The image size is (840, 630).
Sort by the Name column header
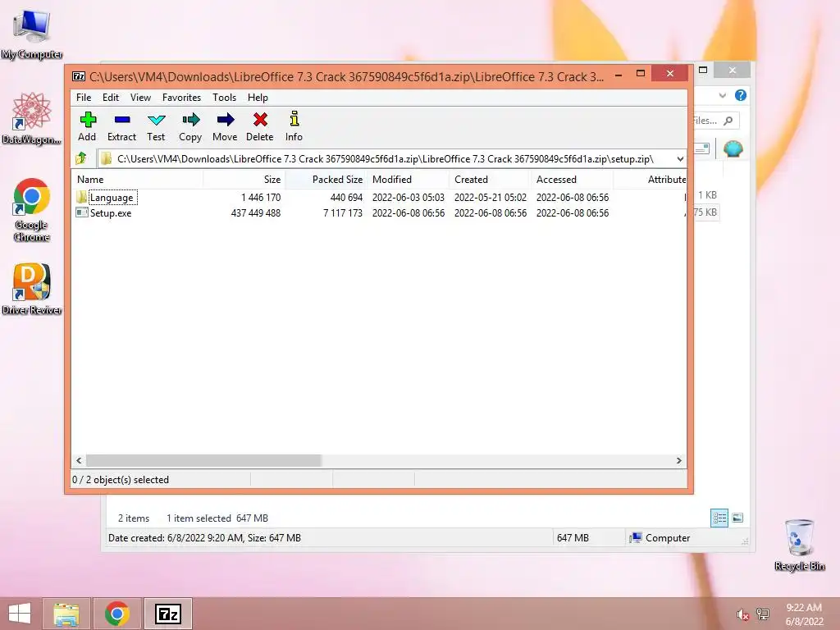(137, 180)
